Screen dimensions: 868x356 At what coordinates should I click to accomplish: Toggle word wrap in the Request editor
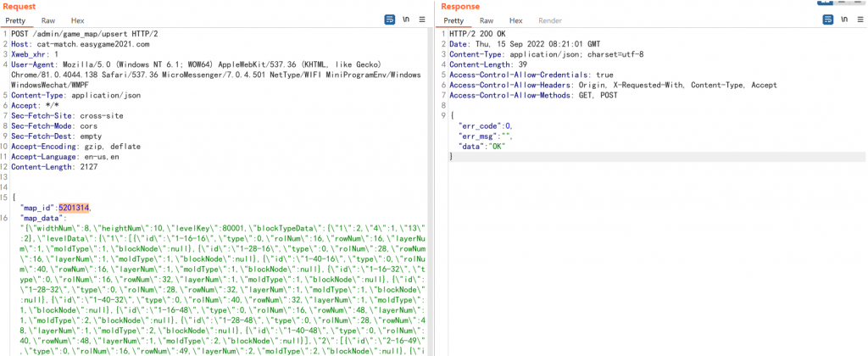click(x=389, y=19)
